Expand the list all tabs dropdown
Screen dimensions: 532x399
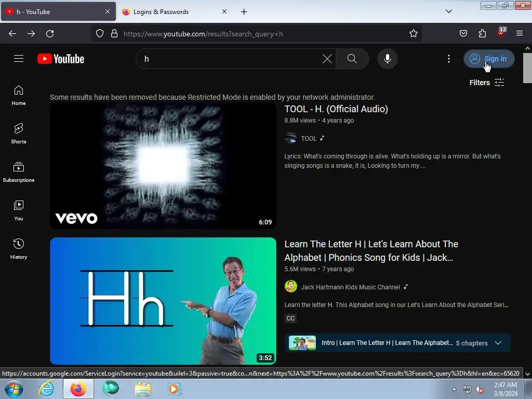(449, 11)
